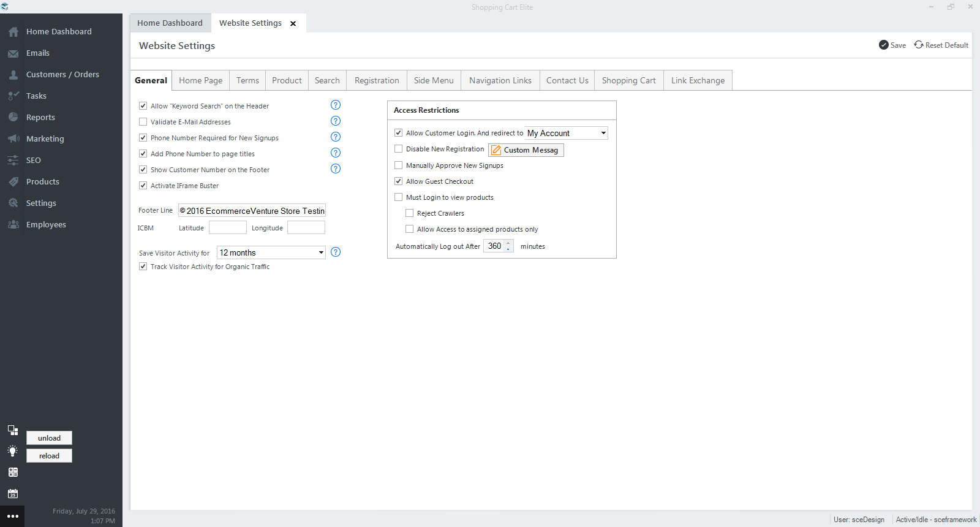The image size is (980, 527).
Task: Open help for Save Visitor Activity
Action: (336, 252)
